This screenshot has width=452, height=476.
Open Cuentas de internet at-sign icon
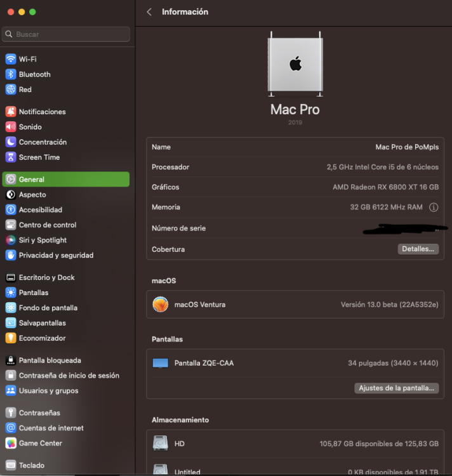click(11, 428)
